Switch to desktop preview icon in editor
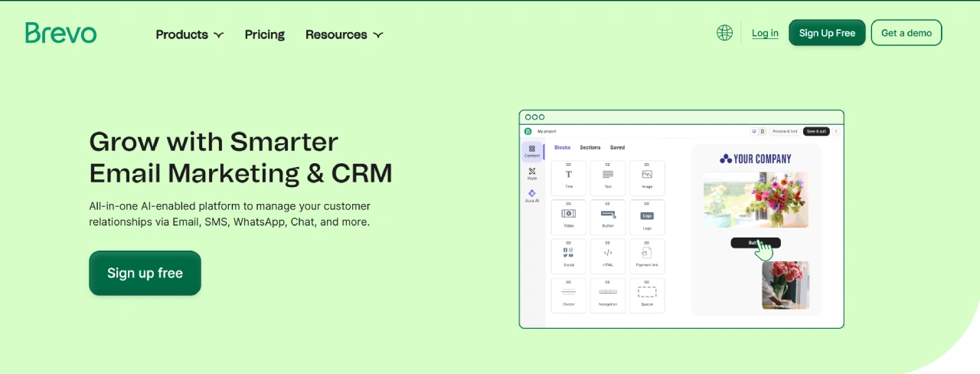The height and width of the screenshot is (374, 980). [753, 131]
